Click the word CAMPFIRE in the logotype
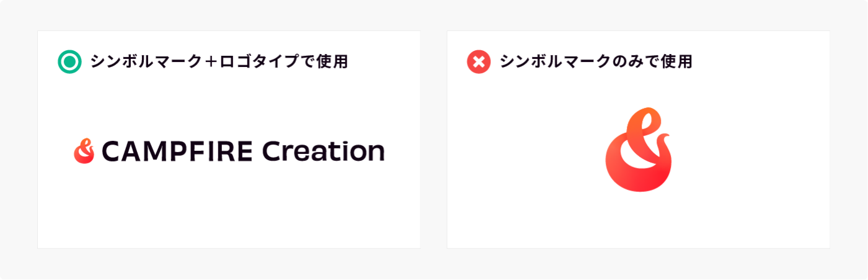The height and width of the screenshot is (280, 868). tap(177, 151)
